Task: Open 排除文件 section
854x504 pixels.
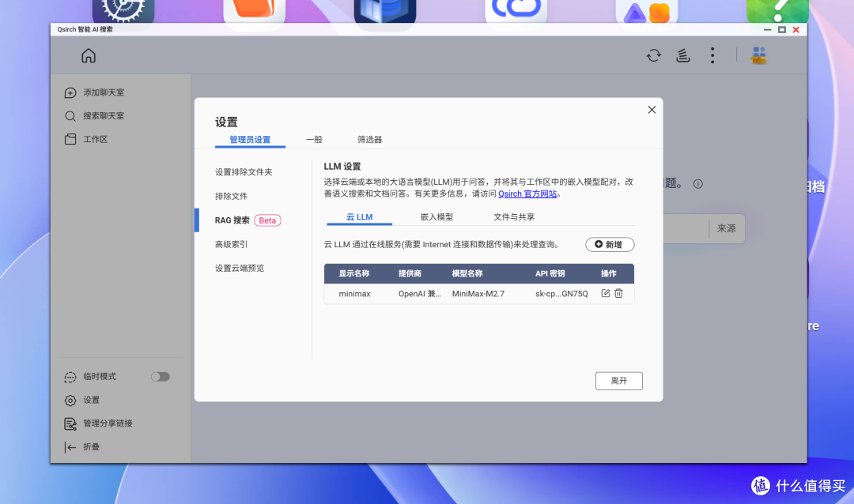Action: [231, 196]
